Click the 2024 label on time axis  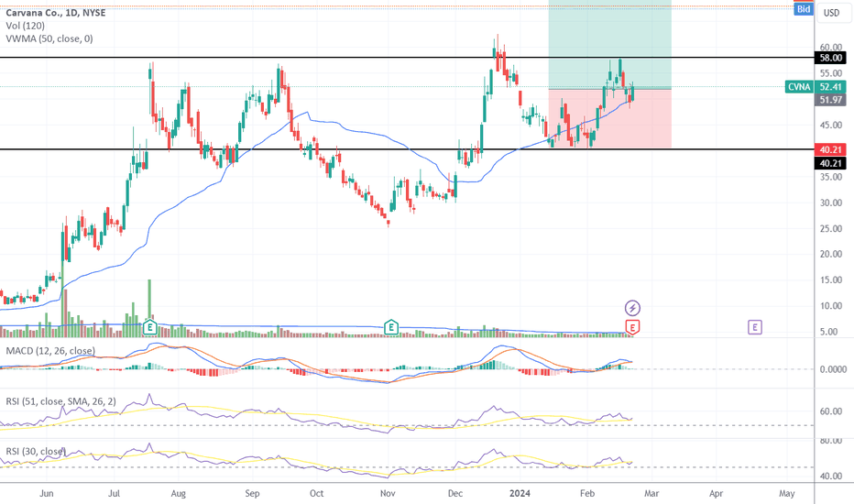(x=519, y=494)
